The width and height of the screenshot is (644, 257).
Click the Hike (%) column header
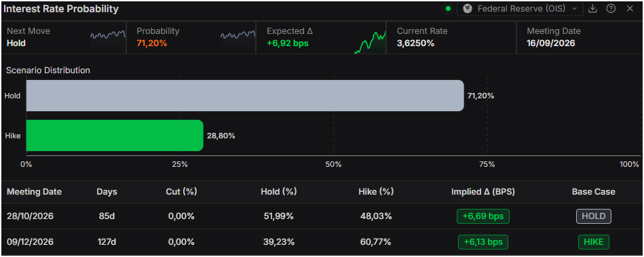click(x=376, y=192)
